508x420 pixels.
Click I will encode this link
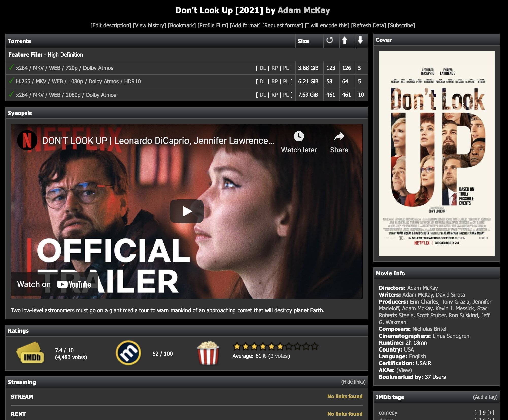pyautogui.click(x=327, y=25)
